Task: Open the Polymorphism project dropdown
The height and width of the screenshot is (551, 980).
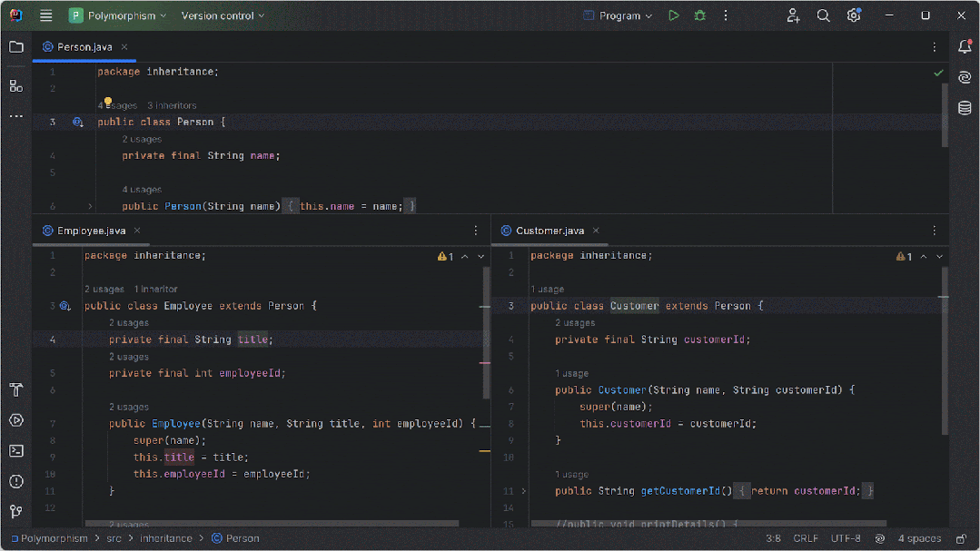Action: (x=117, y=15)
